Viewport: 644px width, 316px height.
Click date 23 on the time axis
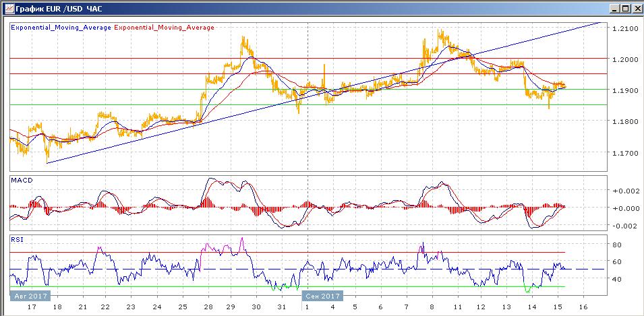click(131, 307)
